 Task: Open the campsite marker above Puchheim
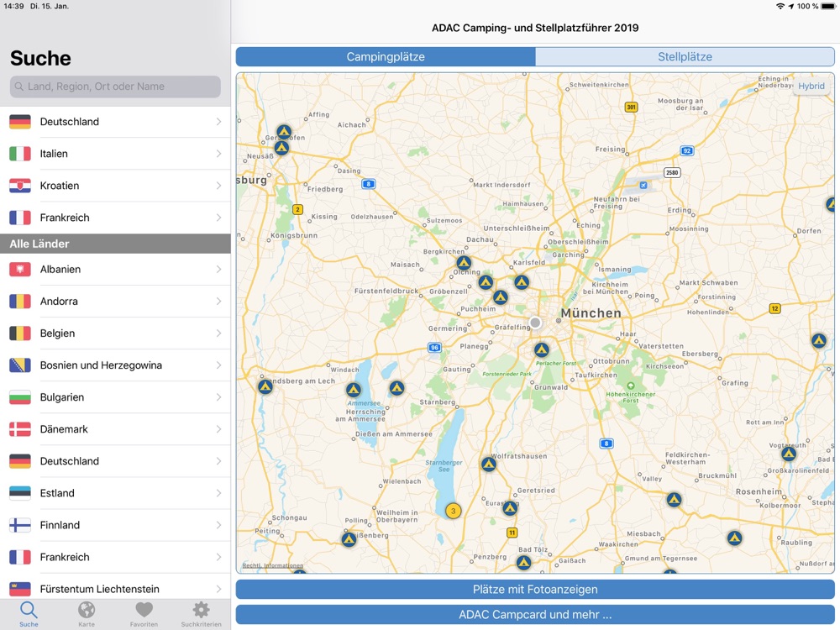501,297
